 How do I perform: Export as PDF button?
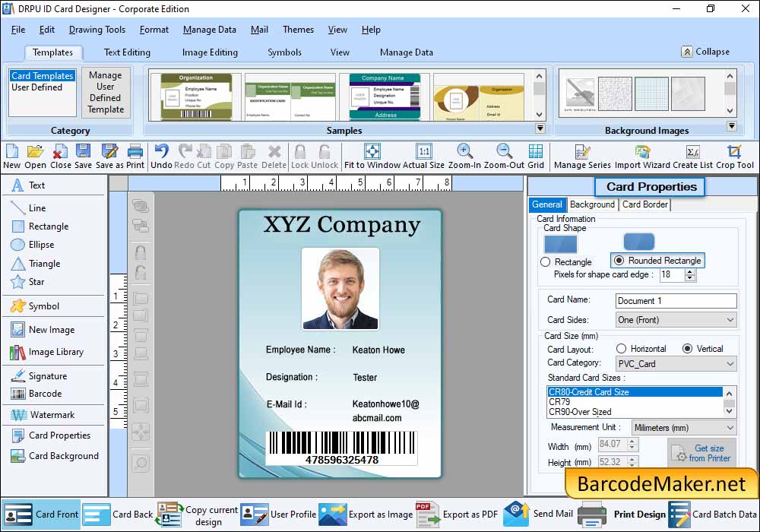(x=457, y=515)
